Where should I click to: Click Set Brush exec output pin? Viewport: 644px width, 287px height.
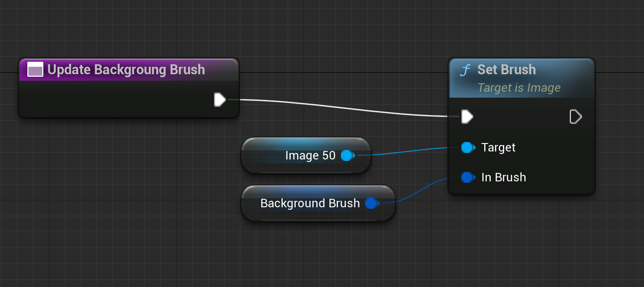[575, 117]
